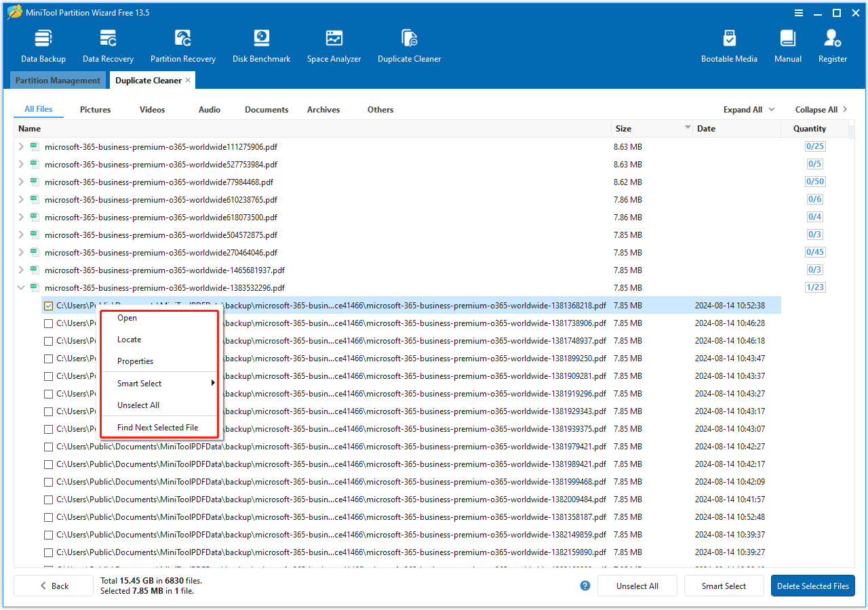Click Delete Selected Files
The width and height of the screenshot is (868, 610).
coord(812,586)
